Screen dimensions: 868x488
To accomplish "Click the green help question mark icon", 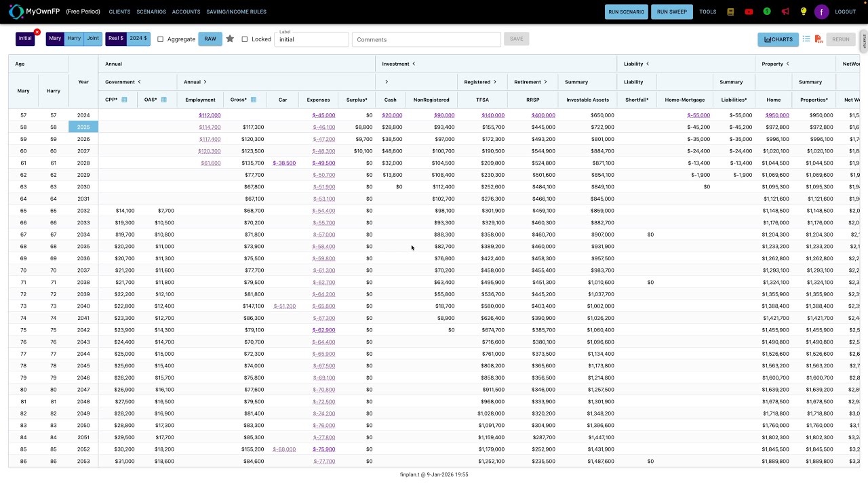I will [767, 12].
